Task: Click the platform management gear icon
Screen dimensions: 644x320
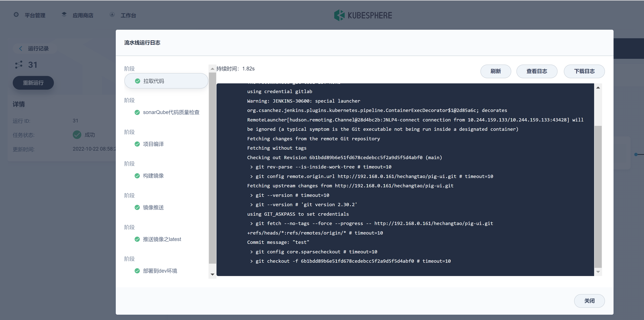Action: click(x=16, y=15)
